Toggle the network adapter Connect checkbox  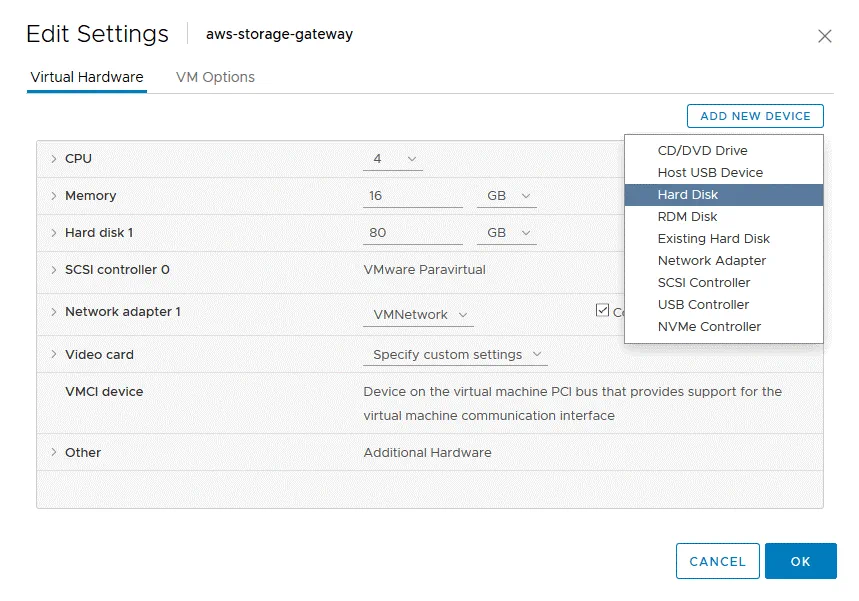point(602,310)
